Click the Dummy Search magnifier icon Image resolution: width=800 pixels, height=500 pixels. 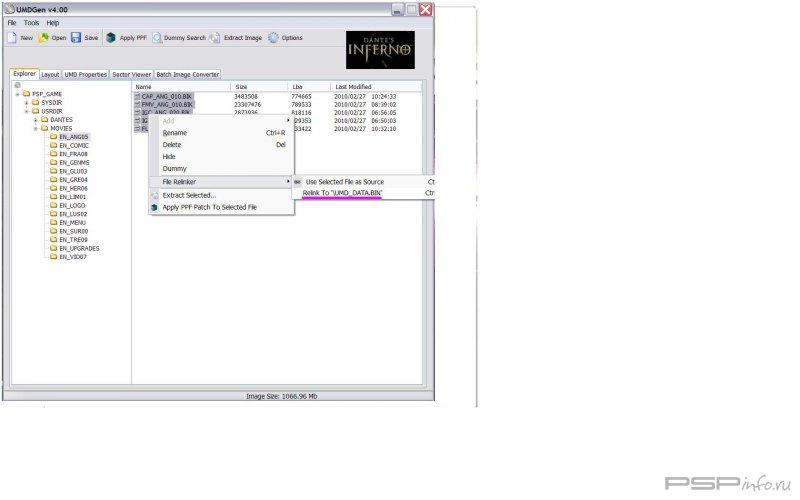coord(157,38)
